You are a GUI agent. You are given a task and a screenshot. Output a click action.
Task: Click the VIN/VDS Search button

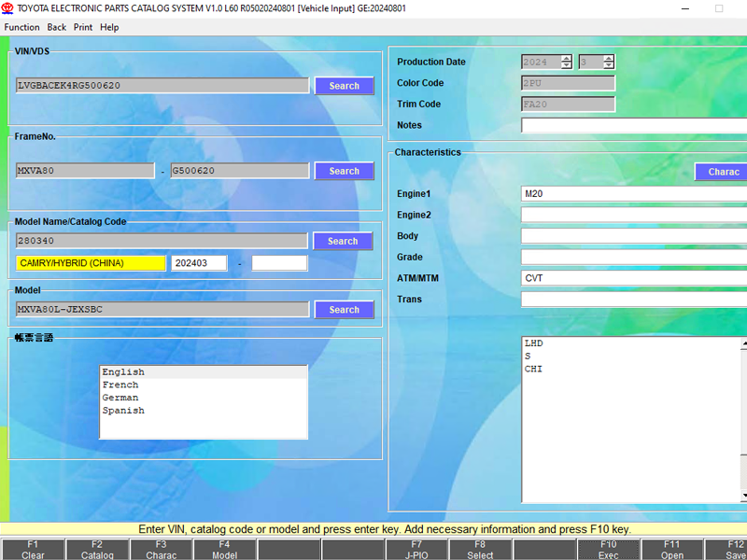344,86
